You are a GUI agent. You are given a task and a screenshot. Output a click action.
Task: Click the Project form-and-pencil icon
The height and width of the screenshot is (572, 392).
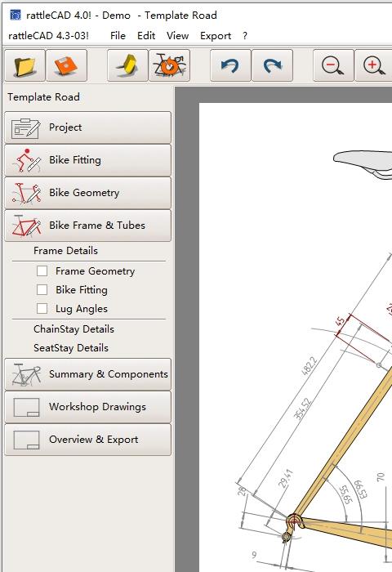[25, 127]
